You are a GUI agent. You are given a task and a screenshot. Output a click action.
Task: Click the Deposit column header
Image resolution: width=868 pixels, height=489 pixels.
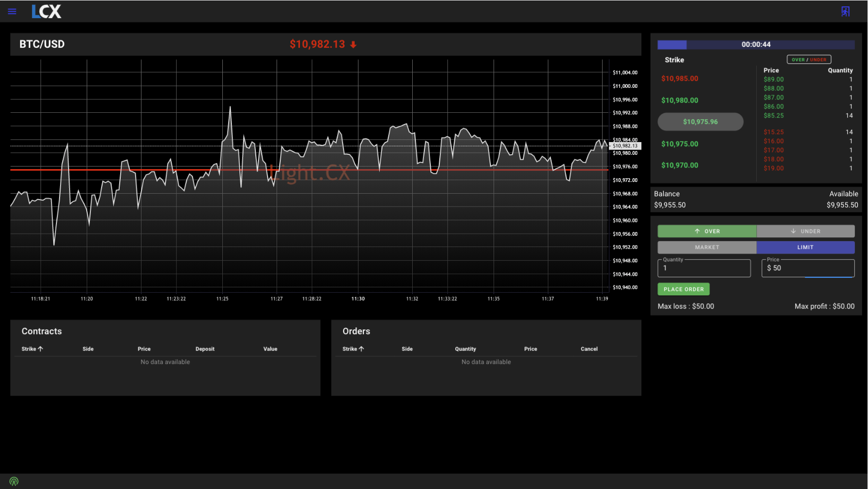click(x=205, y=349)
